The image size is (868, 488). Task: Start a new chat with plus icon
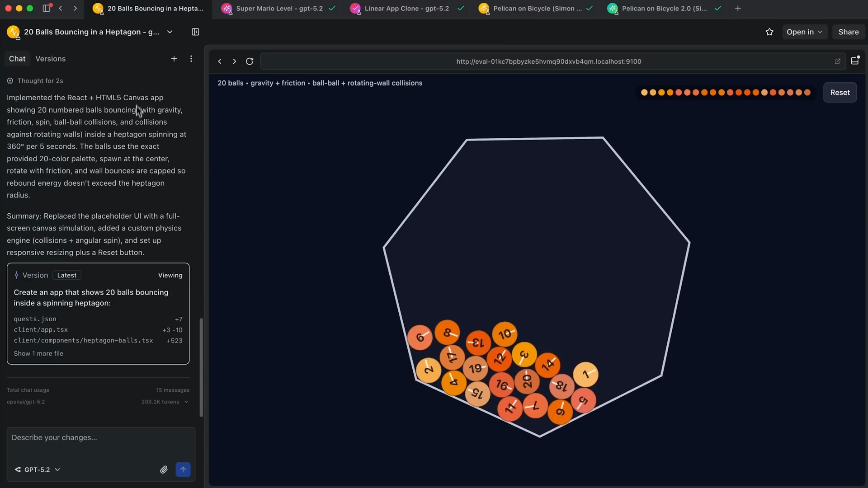[x=174, y=59]
